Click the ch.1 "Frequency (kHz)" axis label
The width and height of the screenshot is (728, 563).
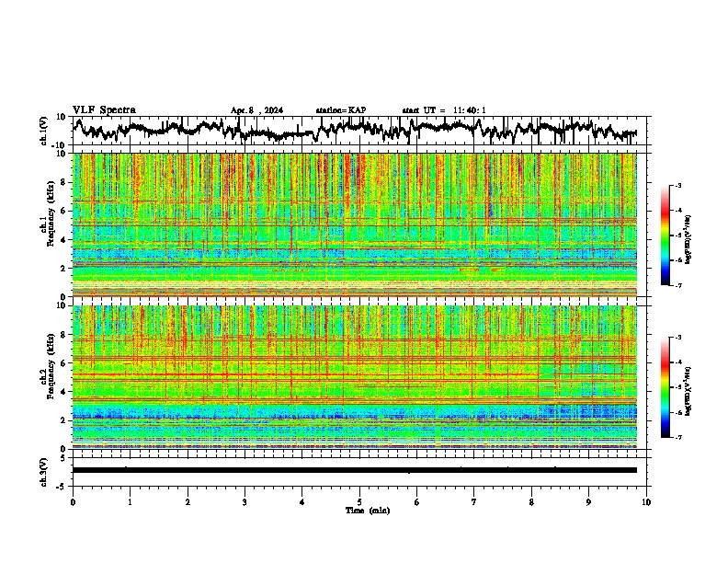[x=51, y=214]
